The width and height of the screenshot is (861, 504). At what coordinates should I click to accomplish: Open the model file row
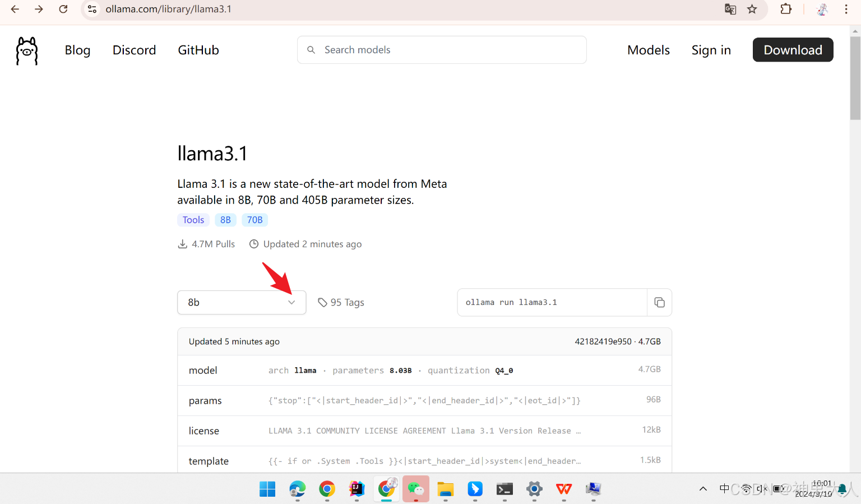pos(424,370)
